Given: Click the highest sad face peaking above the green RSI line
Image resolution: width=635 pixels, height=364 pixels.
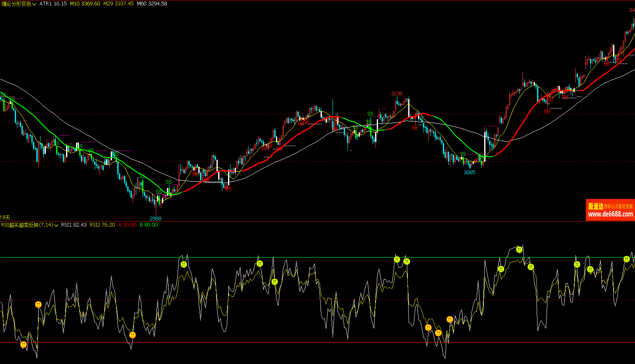Looking at the screenshot, I should [519, 249].
